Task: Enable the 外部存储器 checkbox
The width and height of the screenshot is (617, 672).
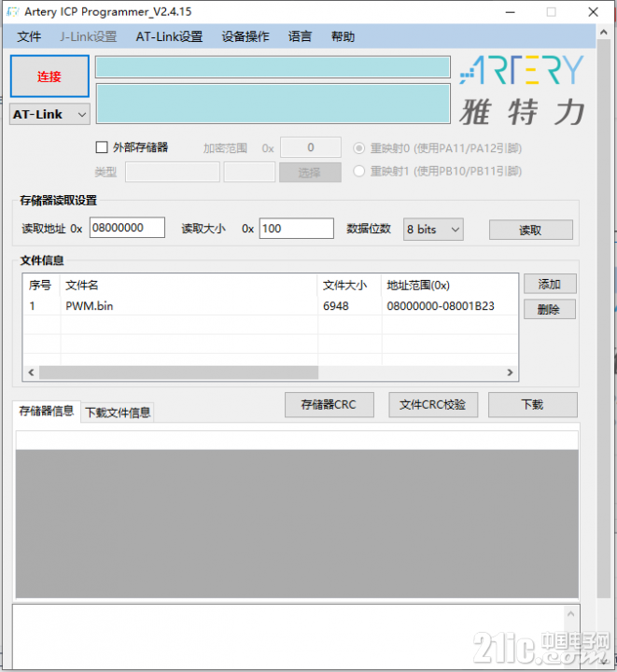Action: pyautogui.click(x=102, y=147)
